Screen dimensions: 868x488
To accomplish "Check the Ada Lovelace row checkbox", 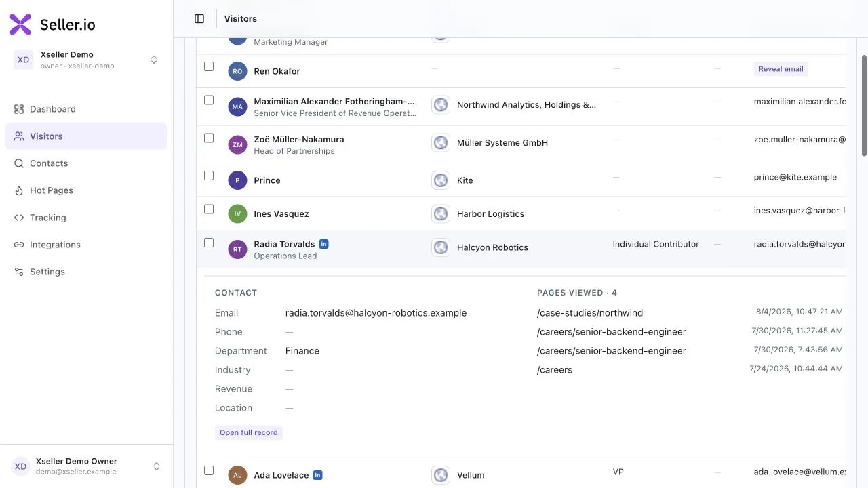I will [x=209, y=470].
